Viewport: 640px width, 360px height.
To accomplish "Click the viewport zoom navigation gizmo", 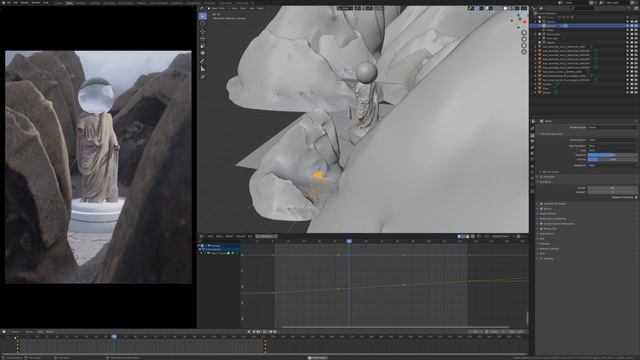I will [524, 33].
